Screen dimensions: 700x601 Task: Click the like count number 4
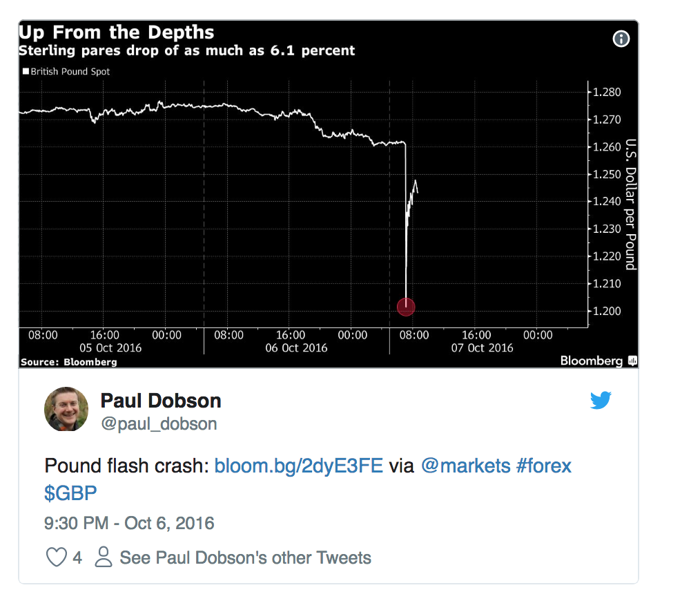click(x=77, y=557)
